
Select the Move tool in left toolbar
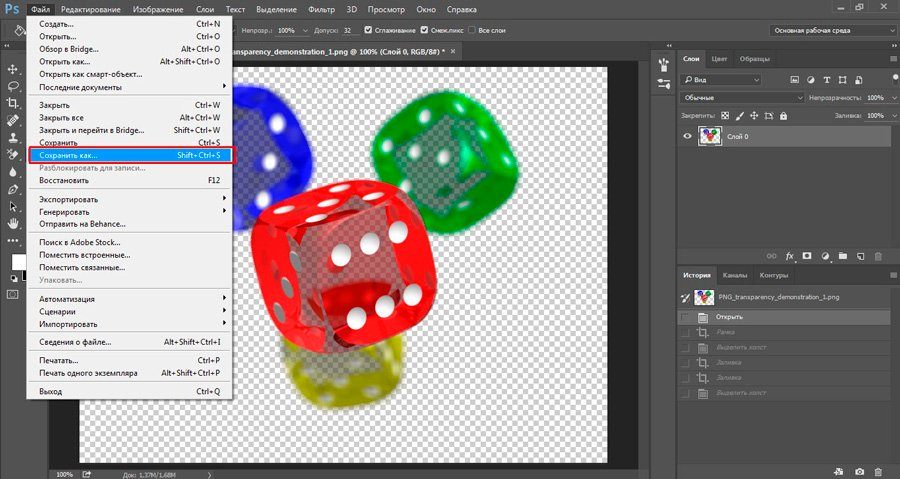pos(13,69)
